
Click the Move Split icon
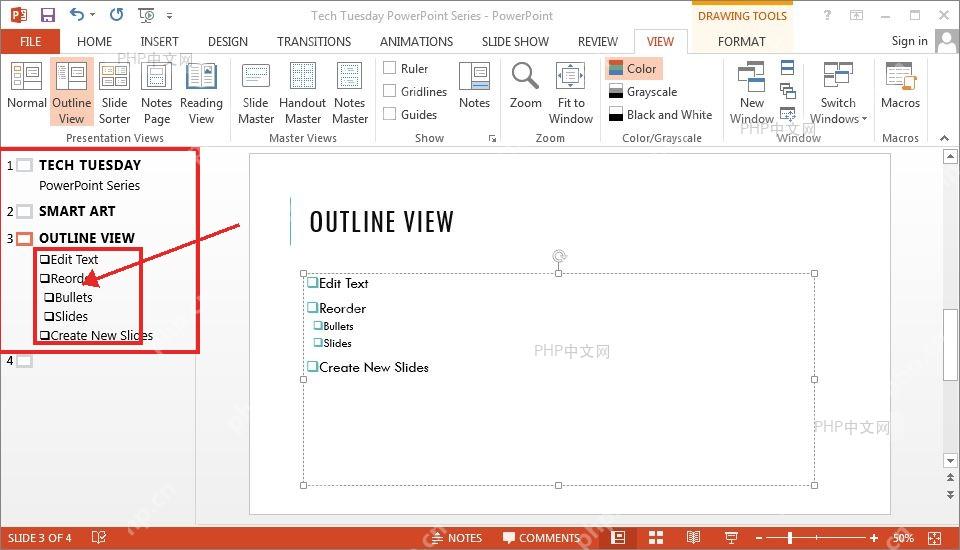coord(787,114)
